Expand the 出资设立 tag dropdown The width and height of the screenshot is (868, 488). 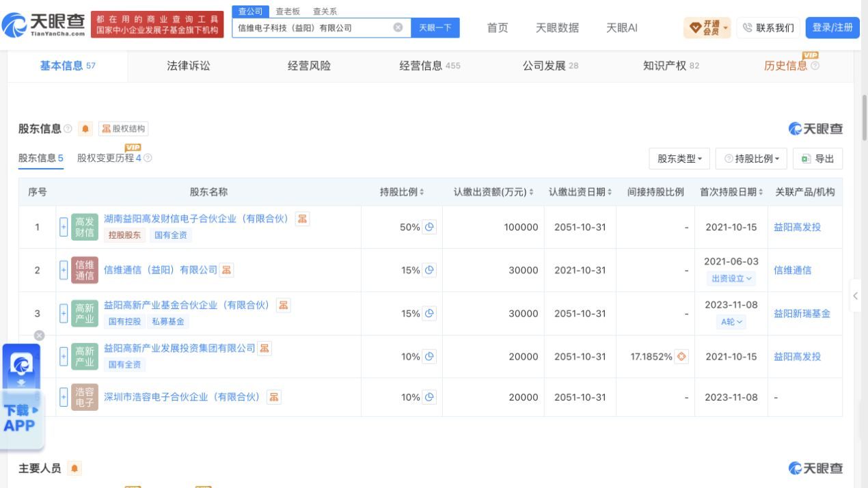tap(731, 278)
